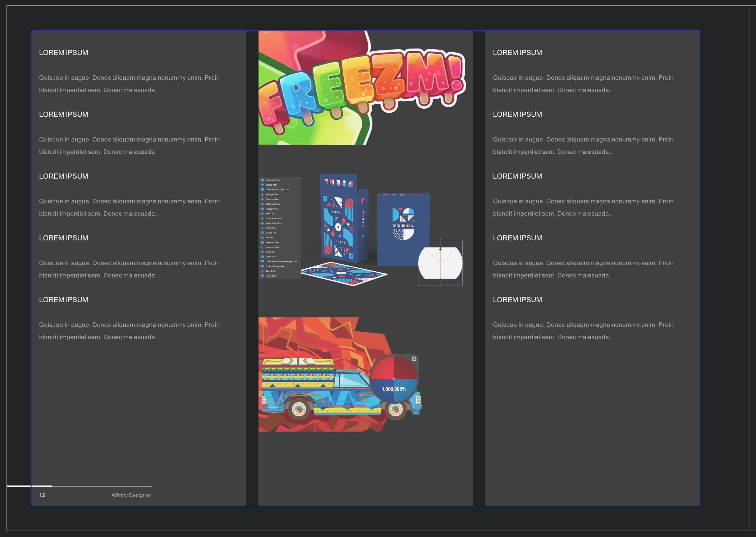Pick the Star Tool icon
This screenshot has width=756, height=537.
click(x=262, y=214)
